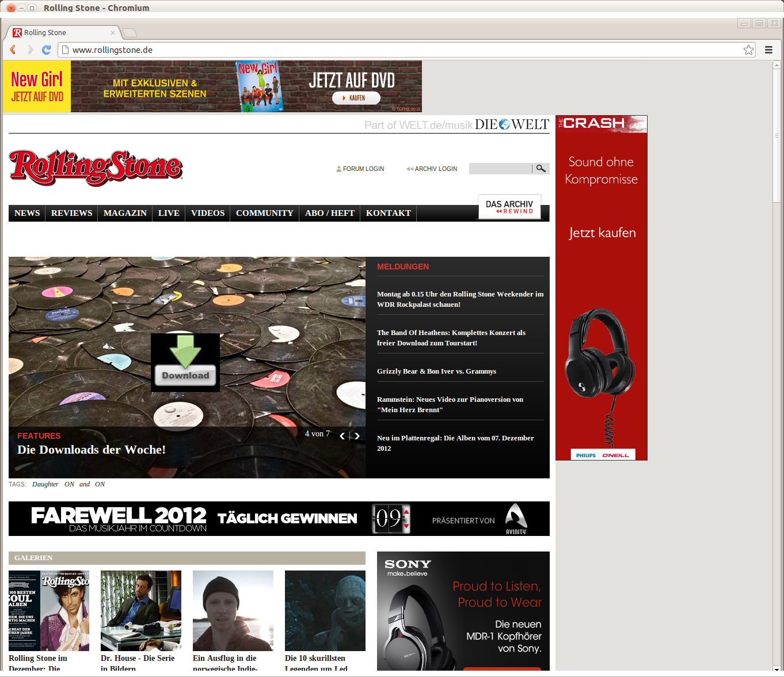Click the Rolling Stone logo
The height and width of the screenshot is (677, 784).
(x=96, y=168)
